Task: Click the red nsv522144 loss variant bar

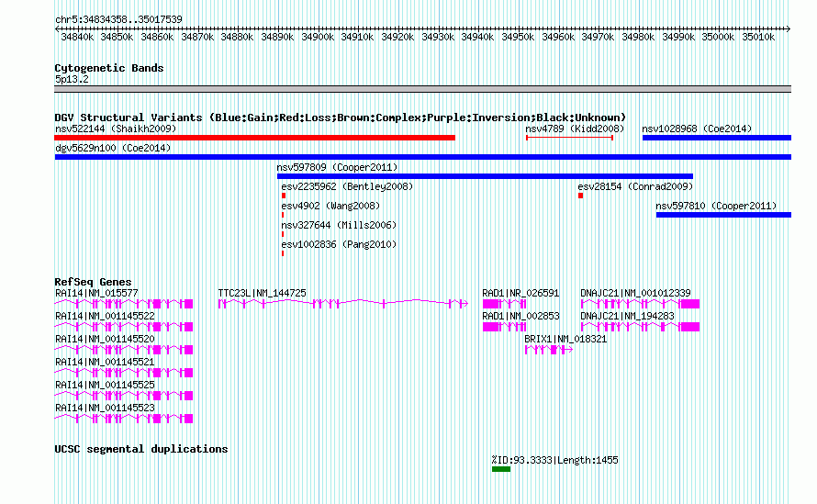Action: click(x=255, y=138)
